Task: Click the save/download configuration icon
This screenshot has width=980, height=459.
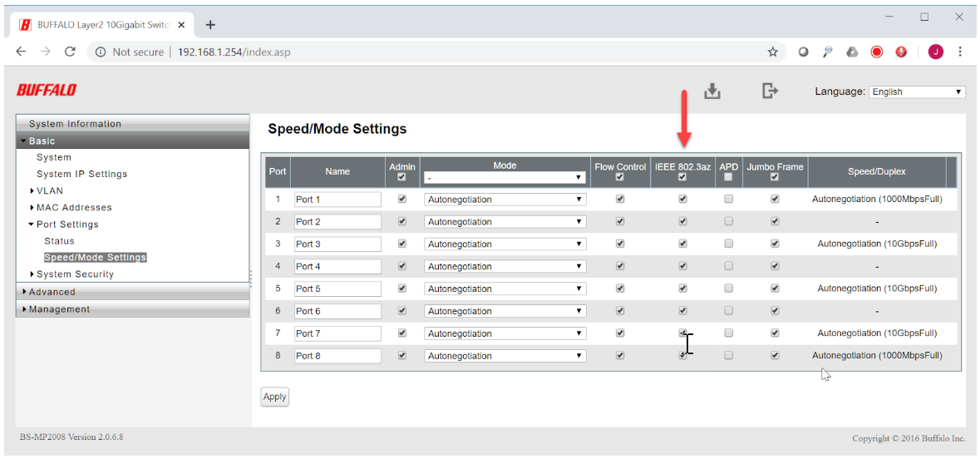Action: [x=712, y=91]
